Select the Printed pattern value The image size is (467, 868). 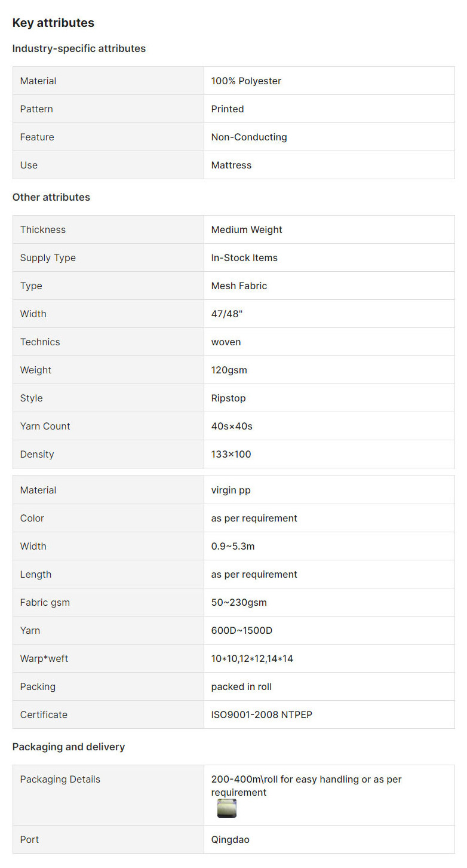click(x=228, y=109)
